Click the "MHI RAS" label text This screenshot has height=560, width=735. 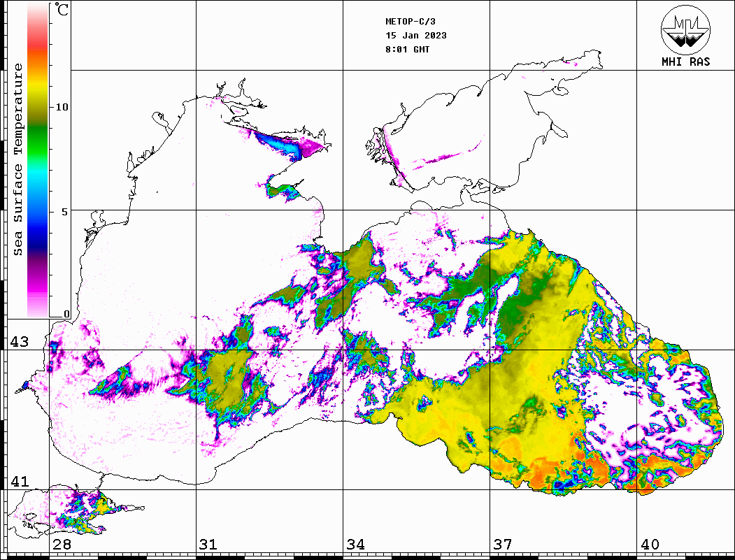(x=685, y=62)
